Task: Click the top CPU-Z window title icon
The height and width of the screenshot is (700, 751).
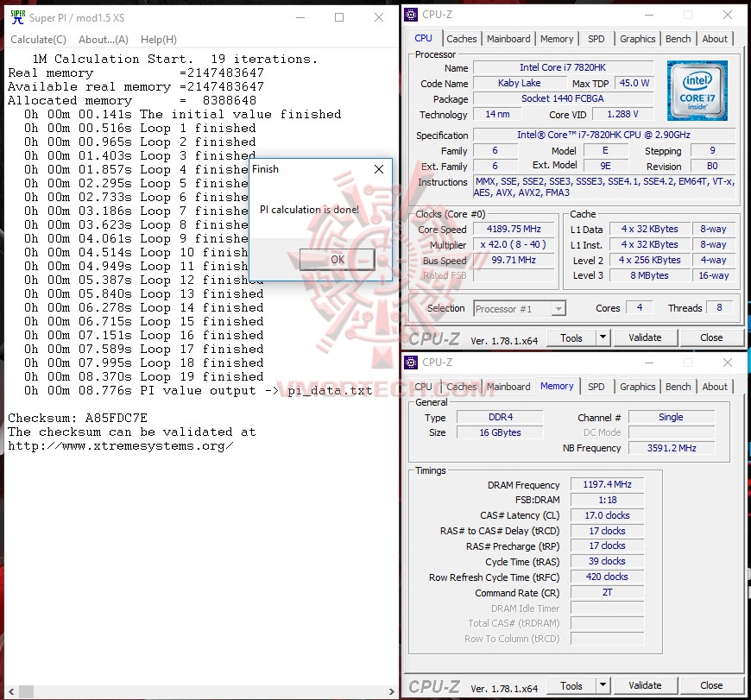Action: pos(411,15)
